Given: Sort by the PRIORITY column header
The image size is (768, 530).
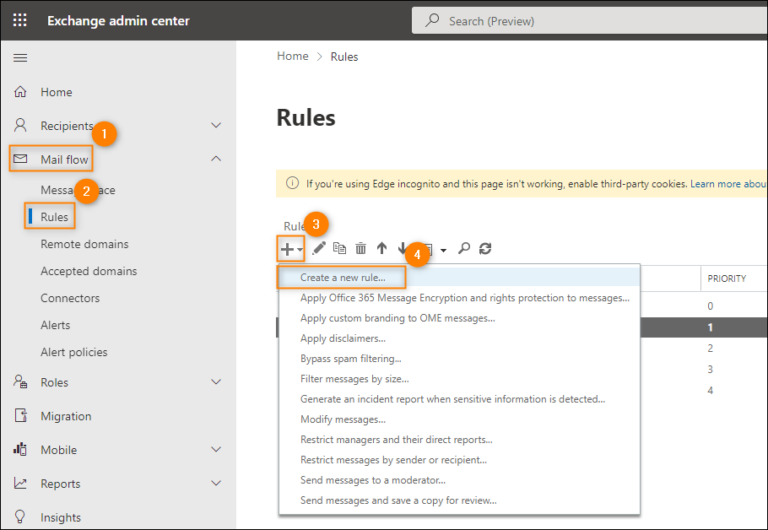Looking at the screenshot, I should [x=726, y=278].
